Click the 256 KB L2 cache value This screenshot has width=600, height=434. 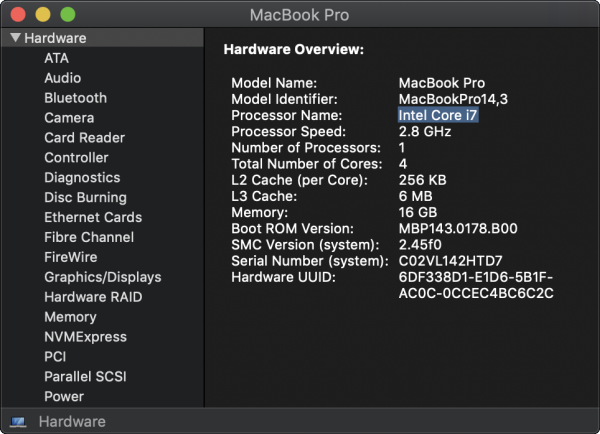coord(422,180)
